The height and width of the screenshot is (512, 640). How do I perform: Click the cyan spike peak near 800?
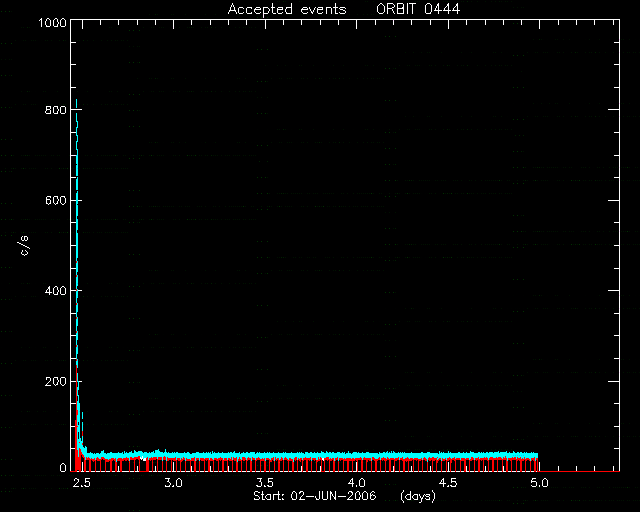[x=76, y=100]
